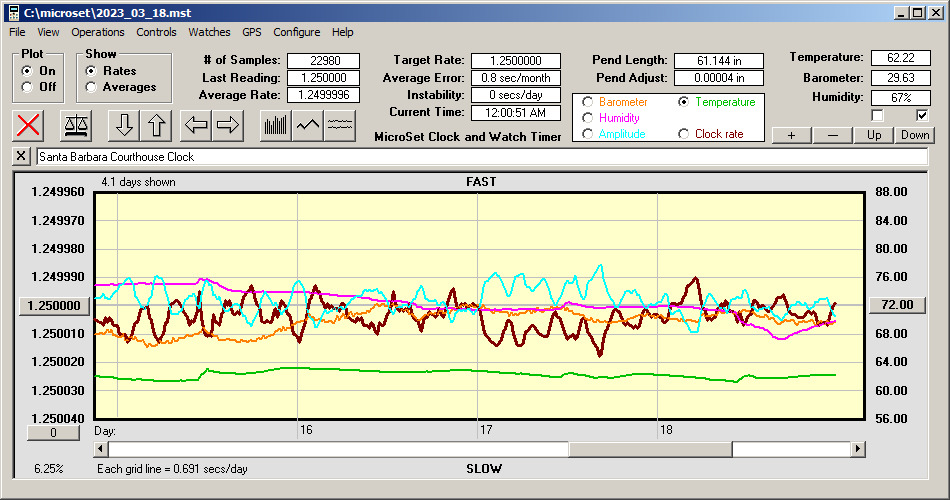Click the horizontal scrollbar thumb
950x500 pixels.
tap(650, 449)
